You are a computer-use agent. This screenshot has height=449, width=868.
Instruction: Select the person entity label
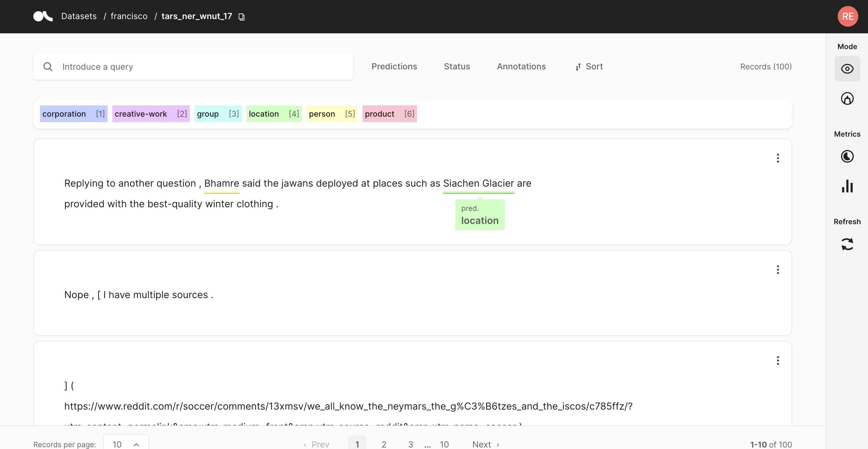coord(332,114)
